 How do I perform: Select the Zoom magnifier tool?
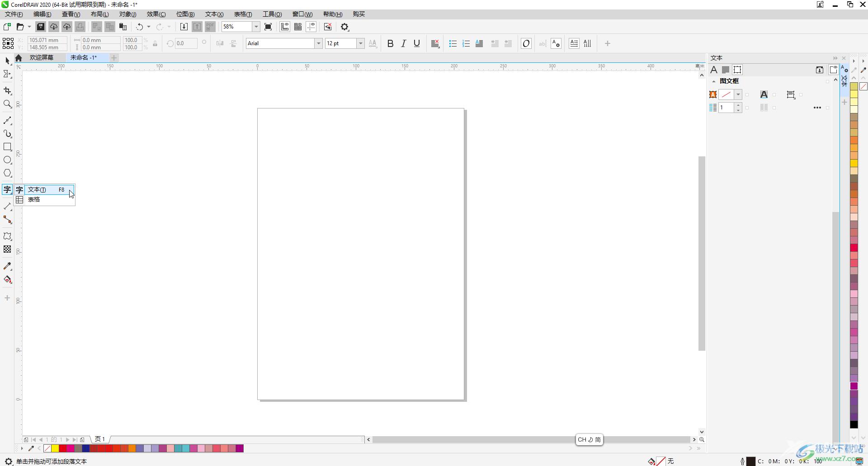coord(7,104)
